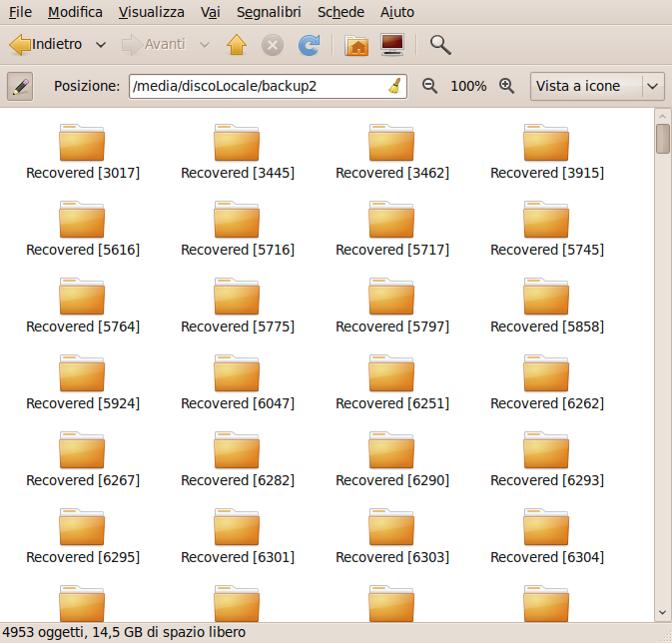This screenshot has height=643, width=672.
Task: Select folder Recovered [5924]
Action: pyautogui.click(x=82, y=382)
